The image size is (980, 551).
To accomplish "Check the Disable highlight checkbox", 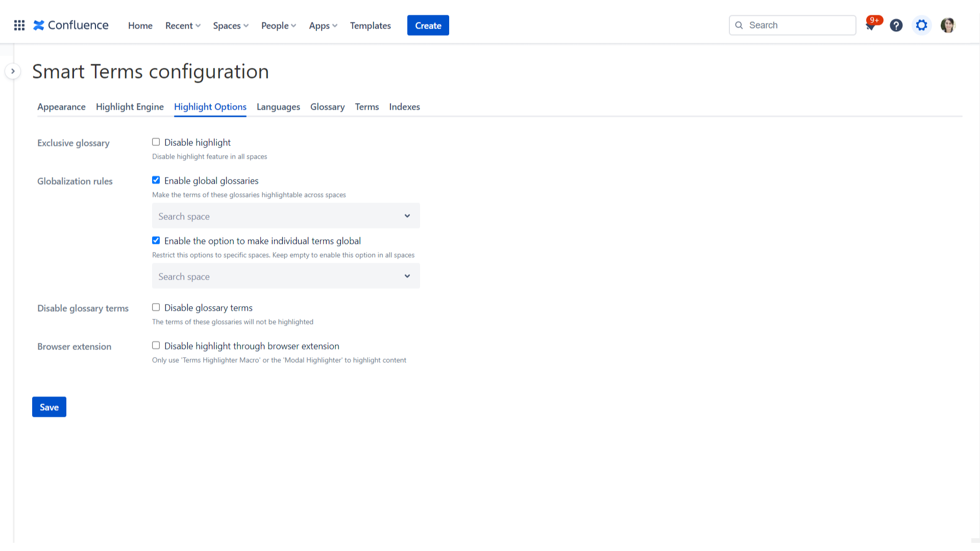I will tap(156, 142).
